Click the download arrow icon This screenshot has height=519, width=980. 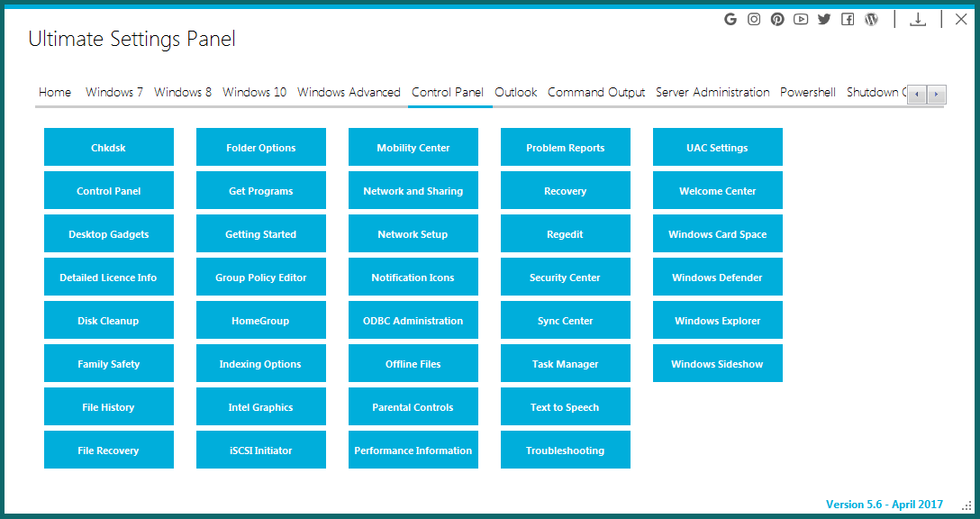[918, 19]
